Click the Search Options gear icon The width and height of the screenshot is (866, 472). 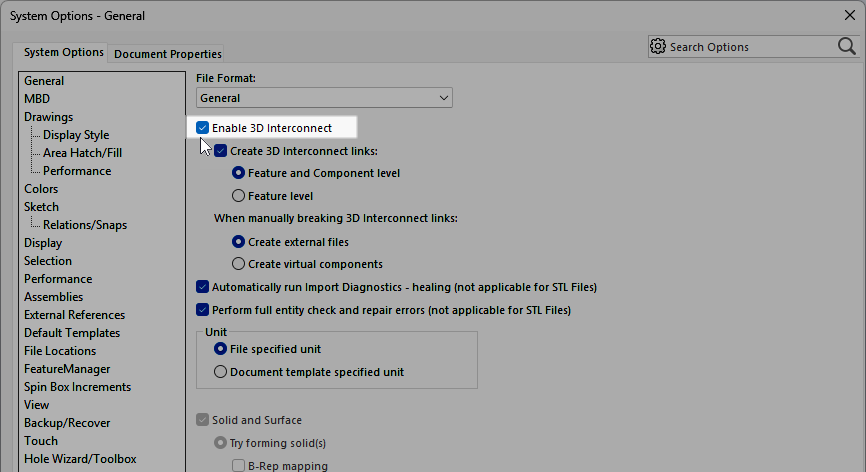point(657,46)
